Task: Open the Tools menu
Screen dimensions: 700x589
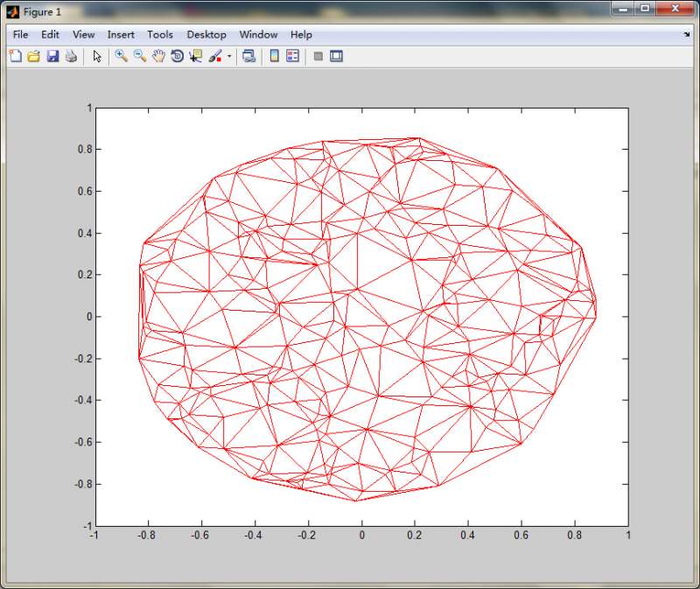Action: tap(160, 34)
